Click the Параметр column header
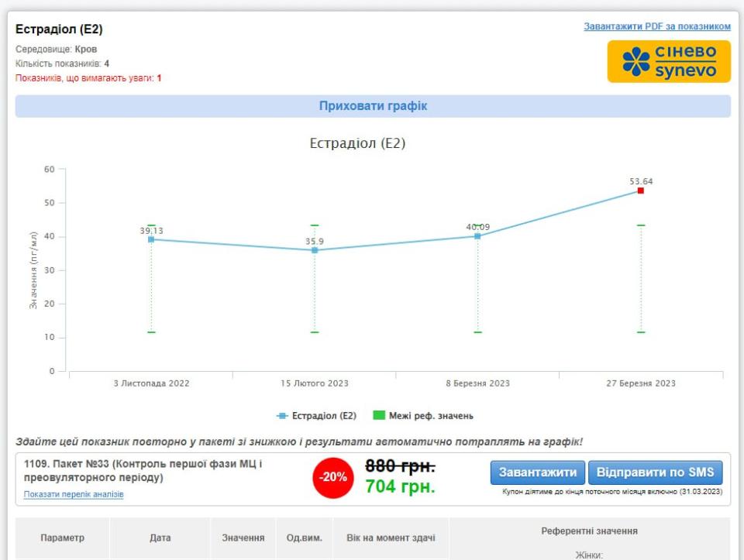The image size is (744, 560). coord(62,538)
